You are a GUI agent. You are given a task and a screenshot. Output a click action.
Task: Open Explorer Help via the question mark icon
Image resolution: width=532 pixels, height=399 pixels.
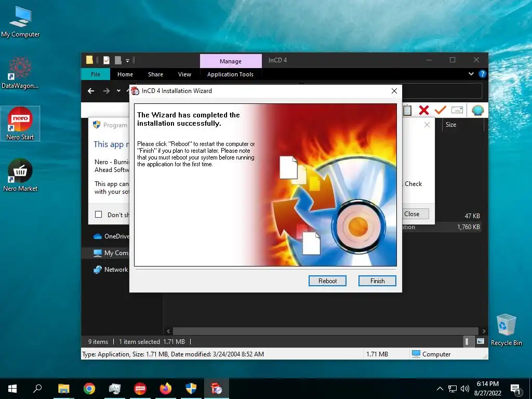[482, 74]
